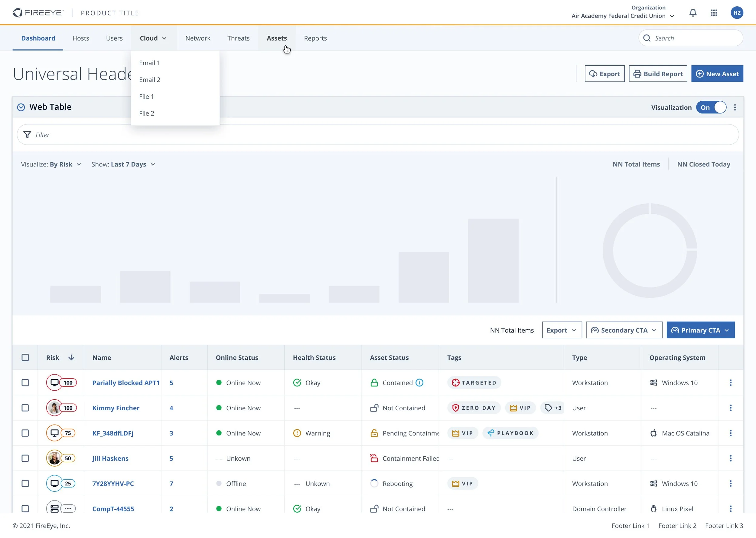Check the select-all rows checkbox
756x538 pixels.
(x=25, y=357)
